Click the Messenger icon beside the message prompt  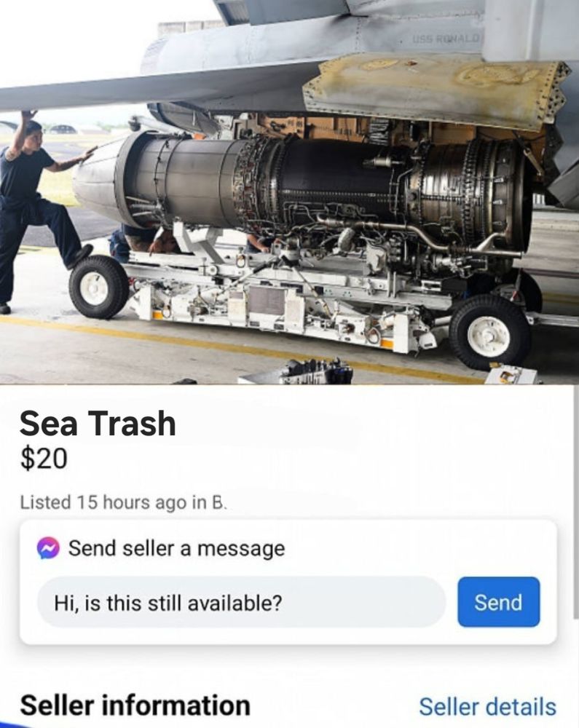coord(48,548)
